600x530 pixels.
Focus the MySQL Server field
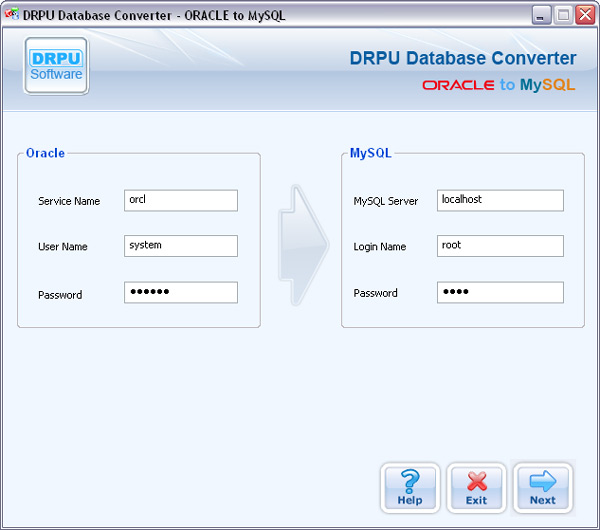click(500, 201)
